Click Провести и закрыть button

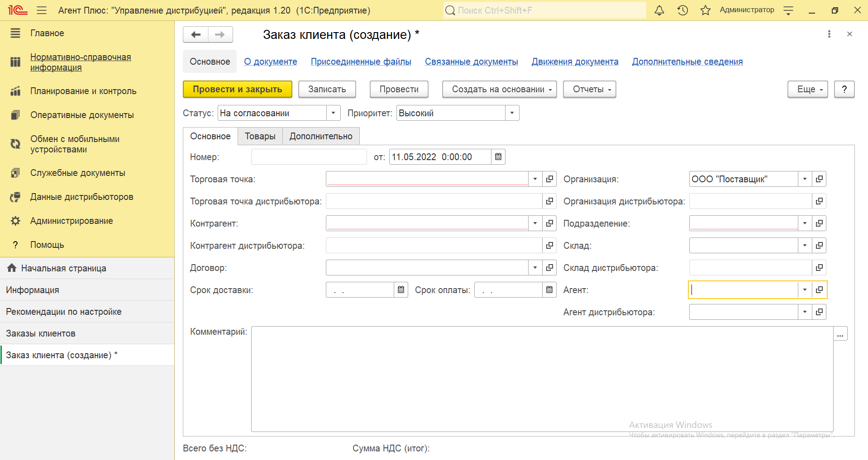click(x=238, y=89)
